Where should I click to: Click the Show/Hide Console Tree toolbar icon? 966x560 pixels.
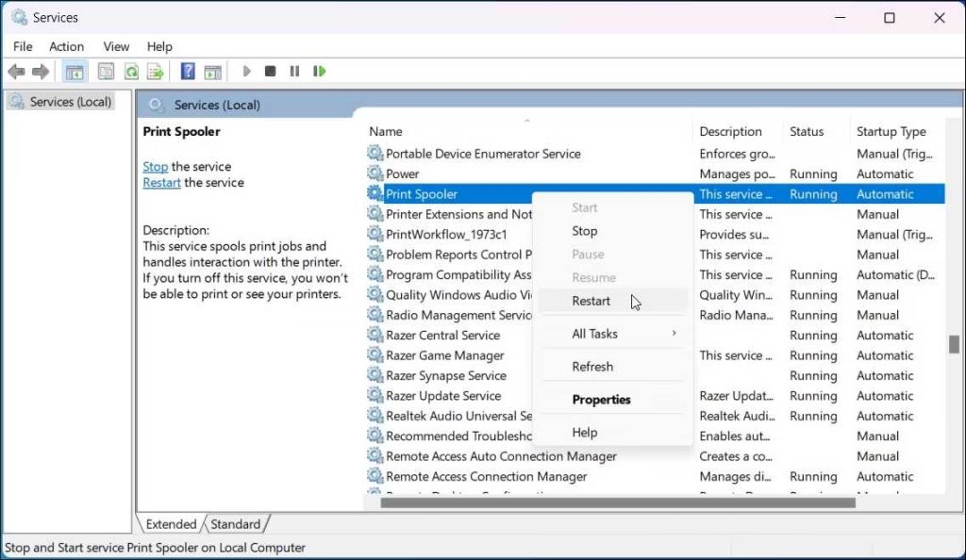(x=73, y=72)
